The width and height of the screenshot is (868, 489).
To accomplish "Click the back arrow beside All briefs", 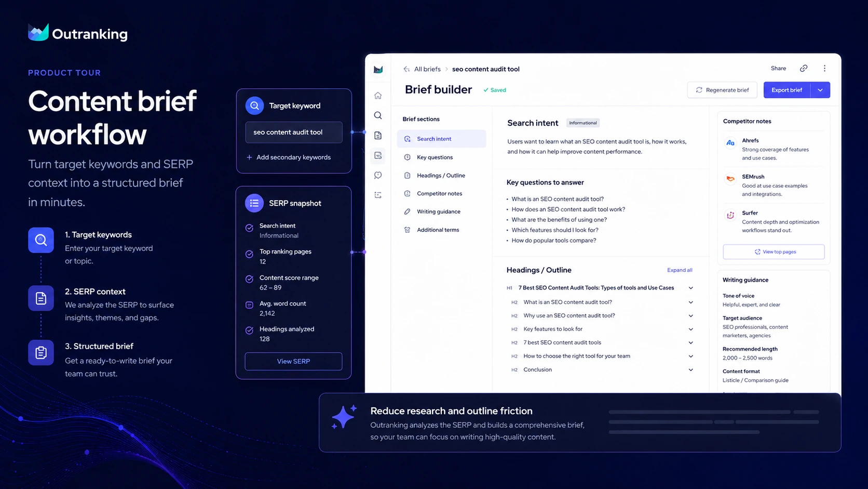I will coord(406,69).
